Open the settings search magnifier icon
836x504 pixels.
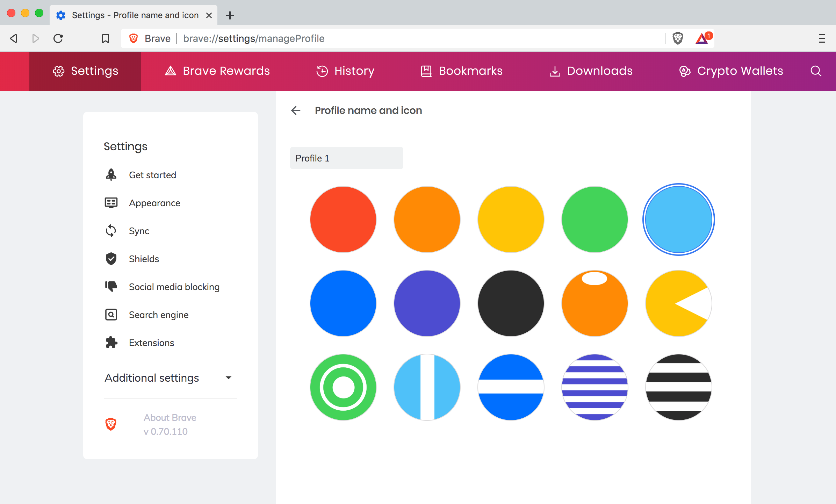(x=816, y=71)
